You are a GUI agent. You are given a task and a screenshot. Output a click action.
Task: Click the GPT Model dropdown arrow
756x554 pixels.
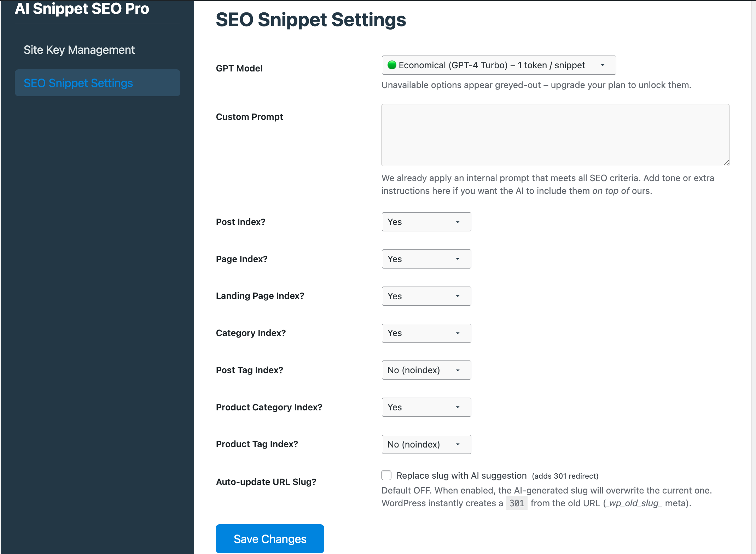point(603,65)
